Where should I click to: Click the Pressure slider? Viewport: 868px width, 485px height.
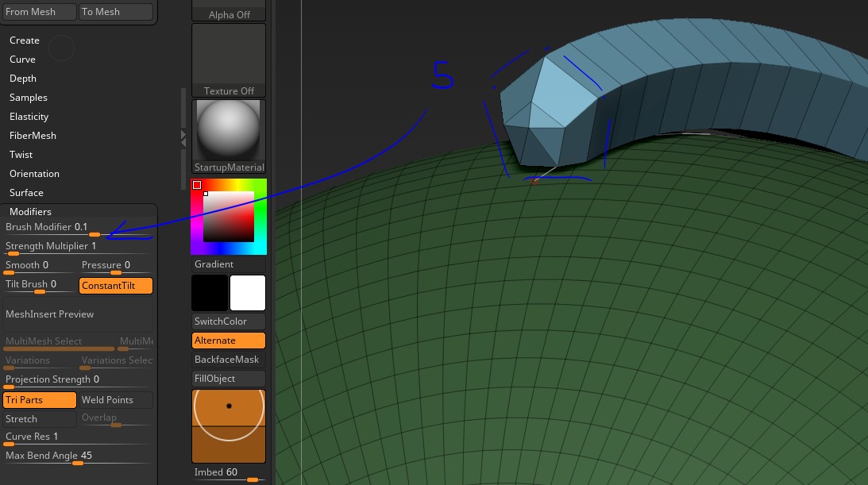116,268
